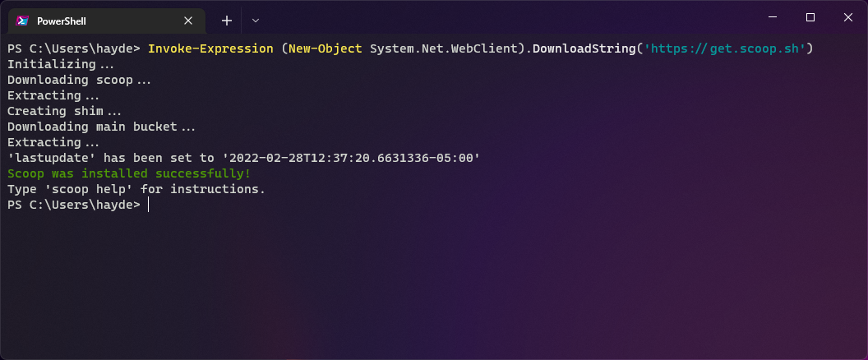Click the green 'Scoop was installed successfully!' message
Screen dimensions: 868x360
[129, 173]
